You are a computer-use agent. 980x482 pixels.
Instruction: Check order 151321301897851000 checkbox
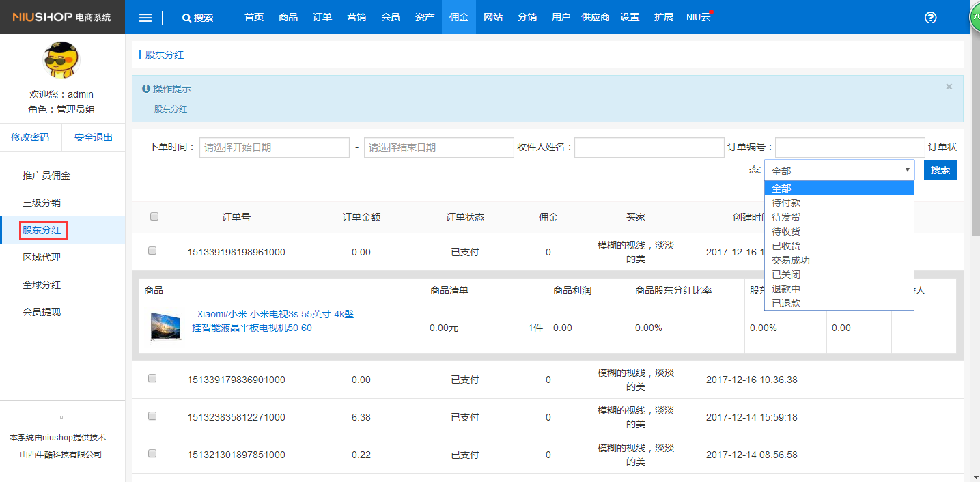pos(152,453)
